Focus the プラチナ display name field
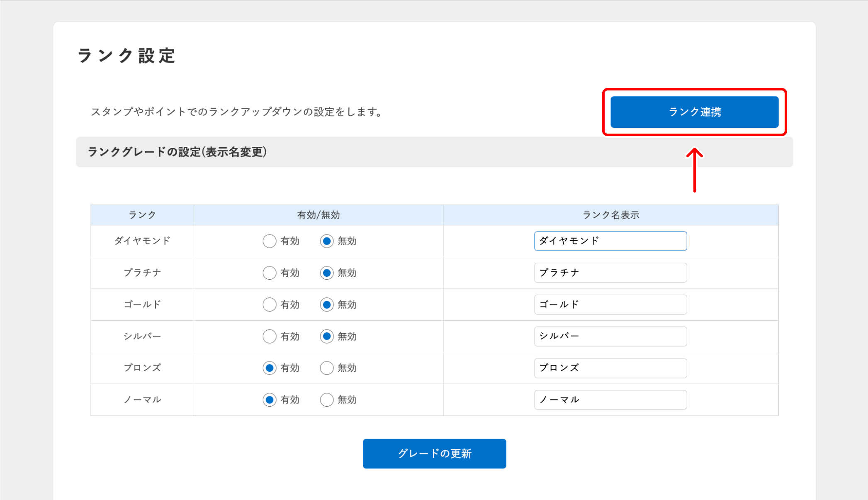The width and height of the screenshot is (868, 500). pyautogui.click(x=610, y=273)
